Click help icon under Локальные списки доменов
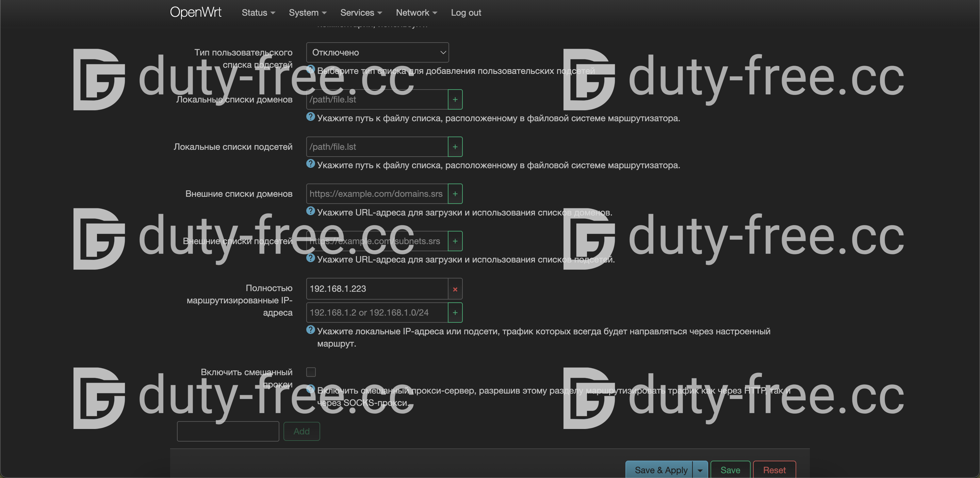The height and width of the screenshot is (478, 980). pos(310,117)
